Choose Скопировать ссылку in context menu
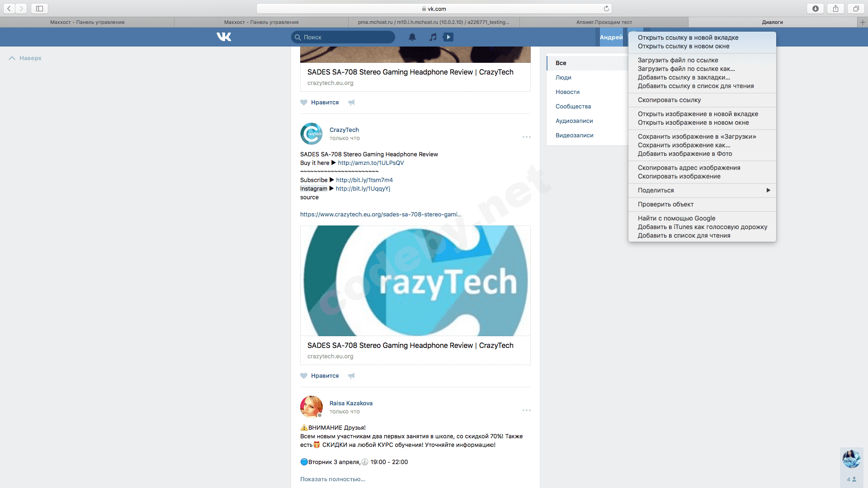Viewport: 868px width, 488px height. click(669, 100)
